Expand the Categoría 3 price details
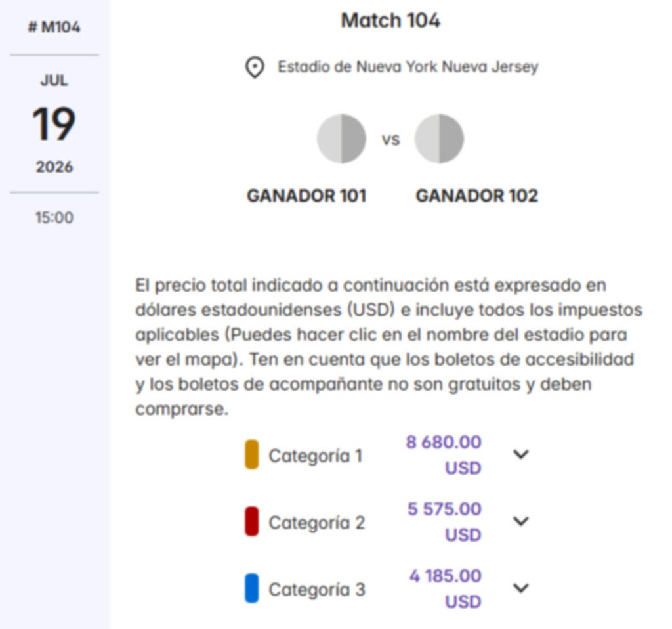 [x=520, y=589]
